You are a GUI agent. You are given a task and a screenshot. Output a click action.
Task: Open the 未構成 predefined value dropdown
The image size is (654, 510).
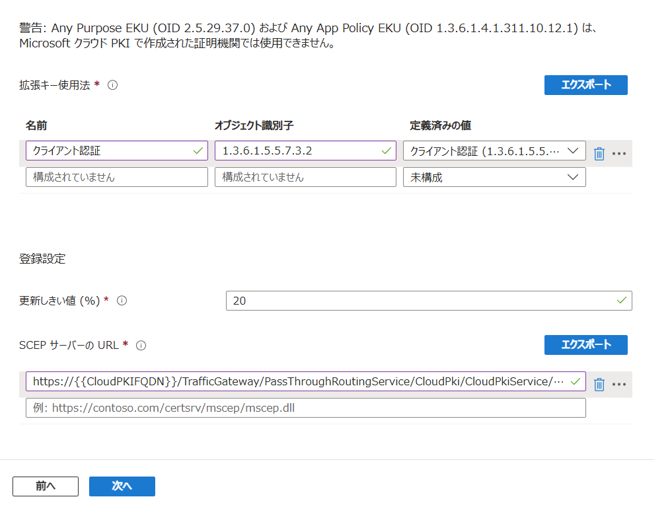494,177
